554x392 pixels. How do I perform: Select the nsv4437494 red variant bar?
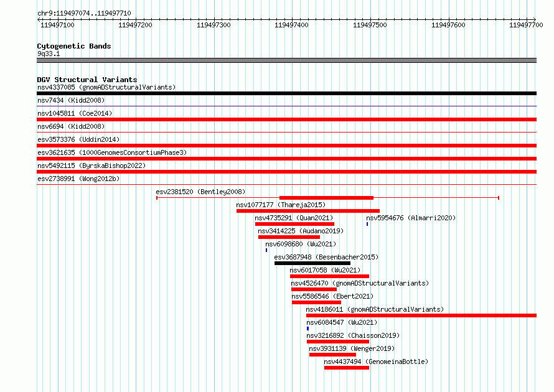347,368
